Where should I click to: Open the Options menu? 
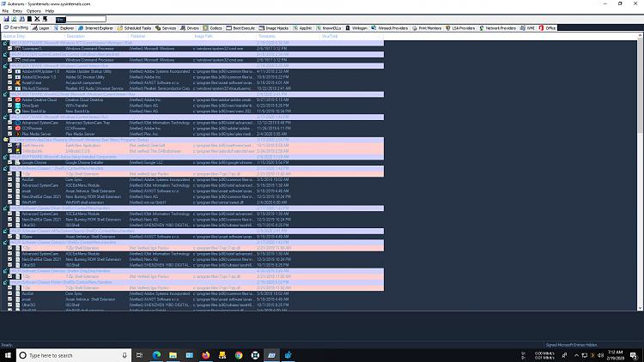33,11
